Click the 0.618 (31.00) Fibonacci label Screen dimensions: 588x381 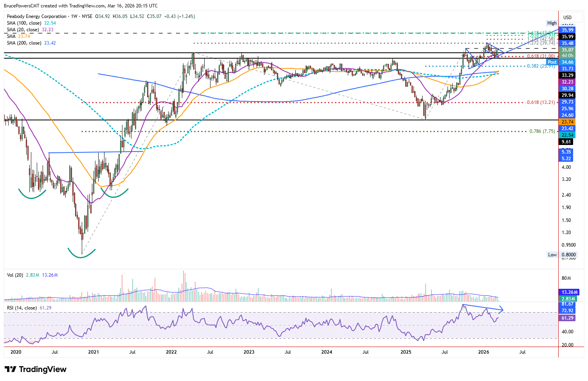541,56
